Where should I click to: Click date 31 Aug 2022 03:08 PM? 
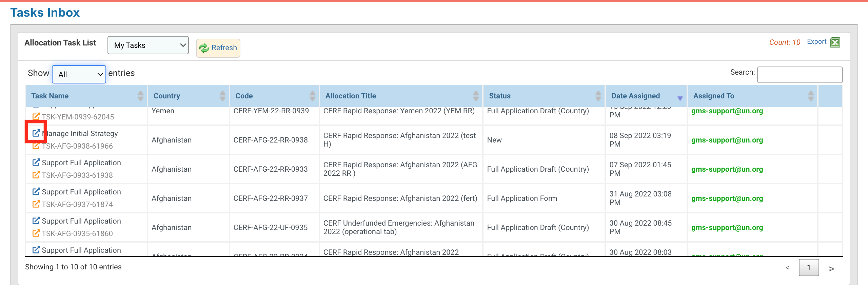point(640,198)
